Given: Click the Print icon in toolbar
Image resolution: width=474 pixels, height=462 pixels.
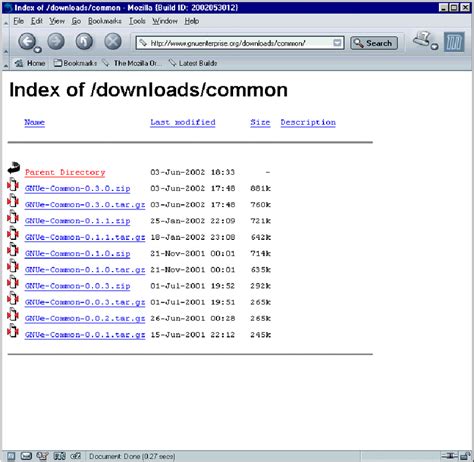Looking at the screenshot, I should 422,40.
